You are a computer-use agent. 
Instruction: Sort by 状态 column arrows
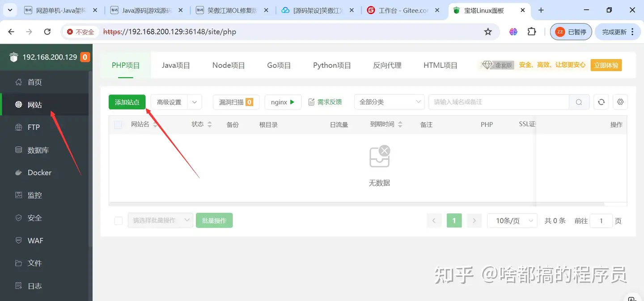coord(210,125)
